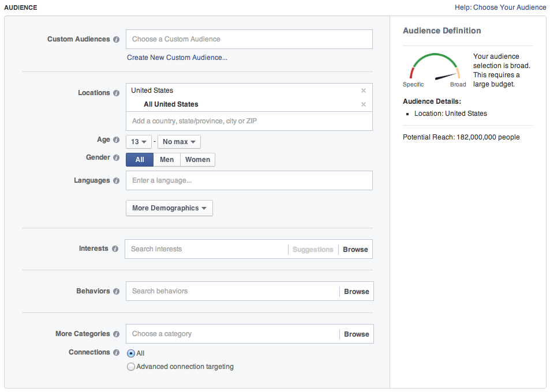Click the audience definition gauge
The image size is (550, 392).
(x=434, y=69)
